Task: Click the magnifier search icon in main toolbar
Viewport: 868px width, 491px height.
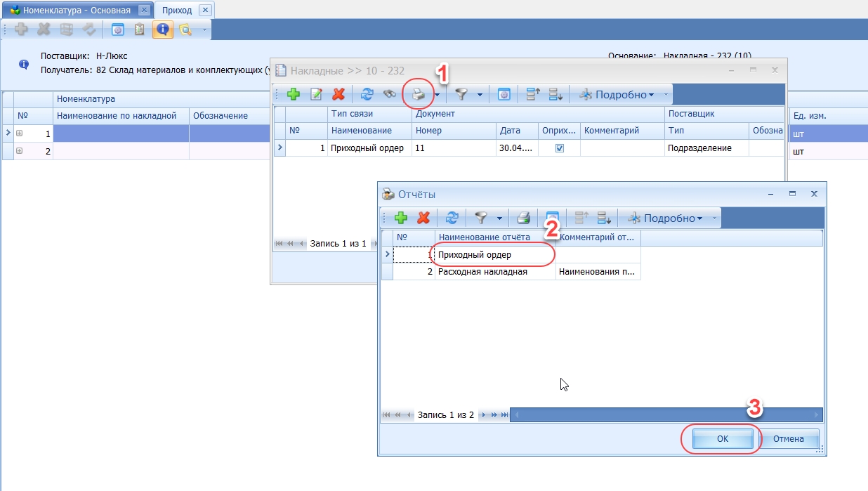Action: 185,30
